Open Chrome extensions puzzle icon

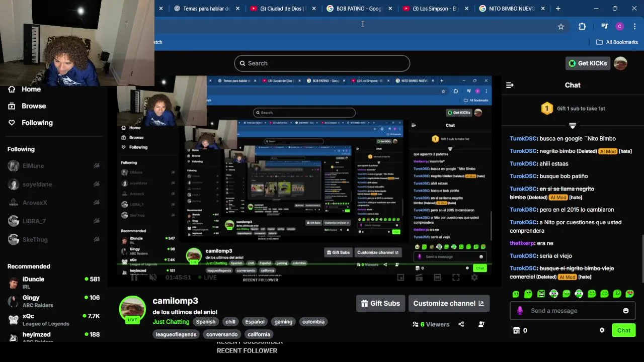click(582, 27)
